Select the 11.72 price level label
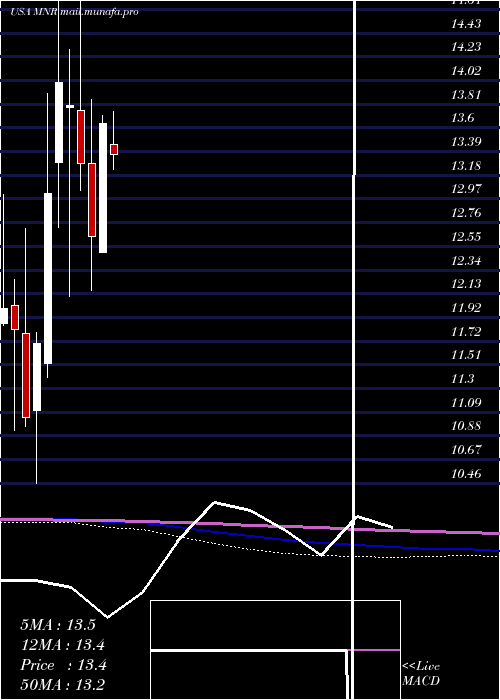 click(x=466, y=332)
